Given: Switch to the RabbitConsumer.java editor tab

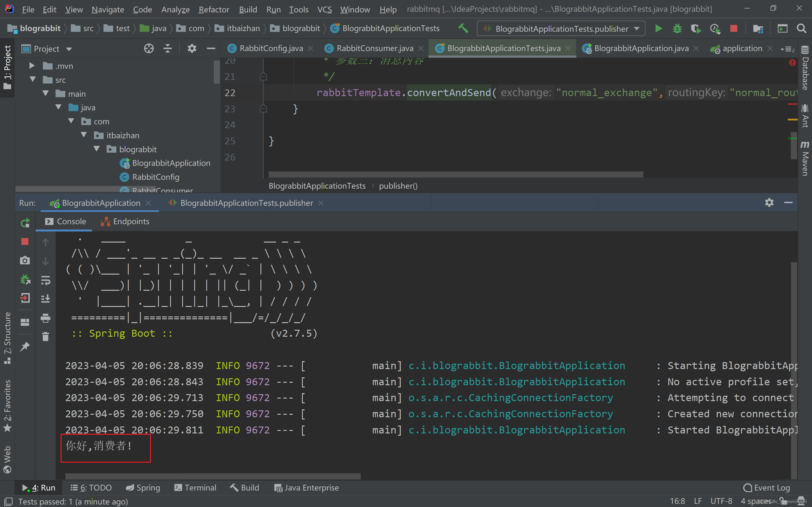Looking at the screenshot, I should (x=375, y=48).
